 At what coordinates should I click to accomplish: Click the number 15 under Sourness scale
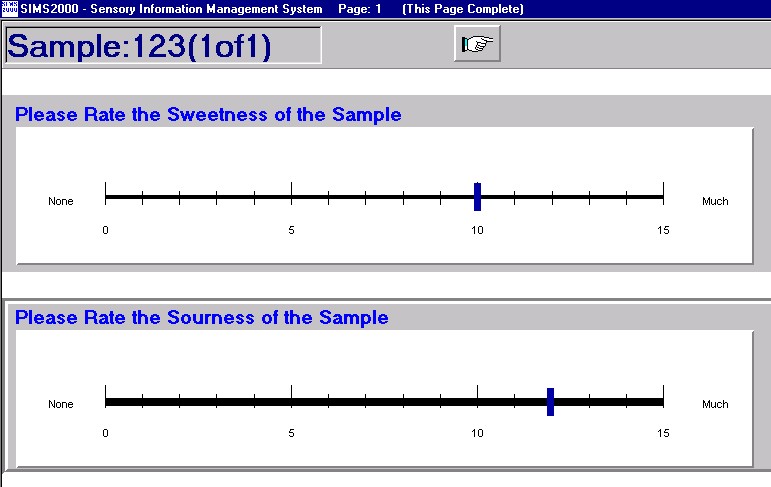point(662,433)
